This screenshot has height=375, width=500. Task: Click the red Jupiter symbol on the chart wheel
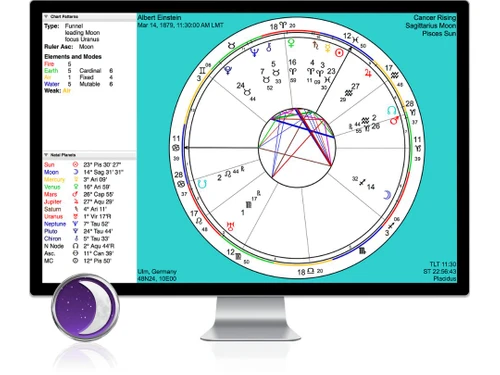tap(368, 73)
